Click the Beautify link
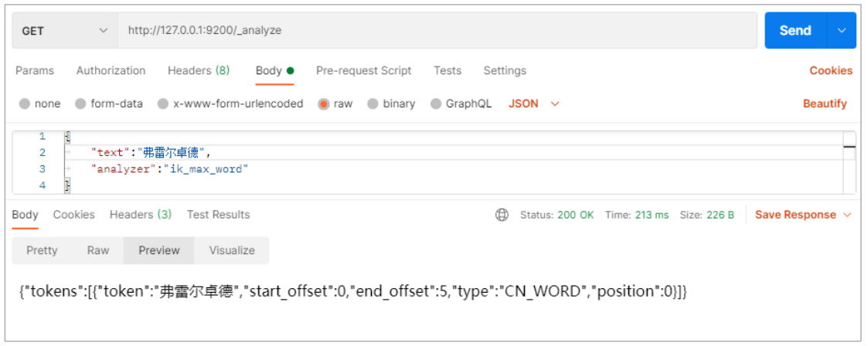Screen dimensions: 868x346 coord(825,103)
